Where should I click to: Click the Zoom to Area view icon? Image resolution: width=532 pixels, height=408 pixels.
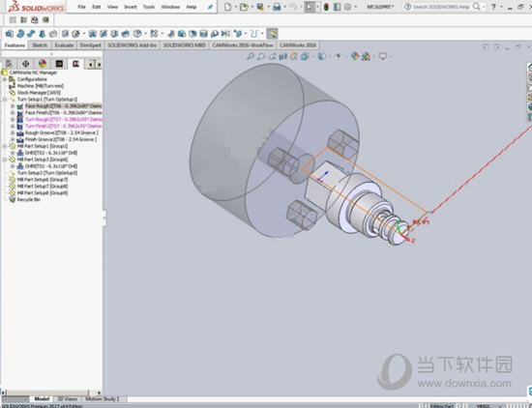click(261, 56)
